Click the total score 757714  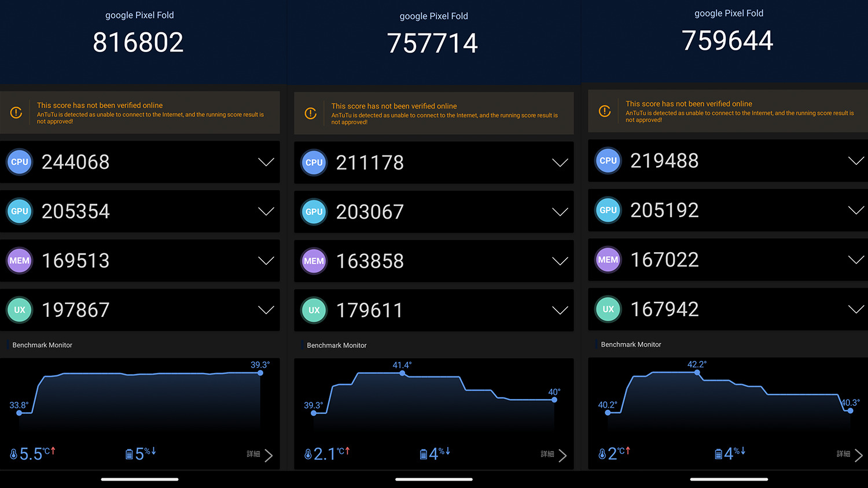pos(432,43)
